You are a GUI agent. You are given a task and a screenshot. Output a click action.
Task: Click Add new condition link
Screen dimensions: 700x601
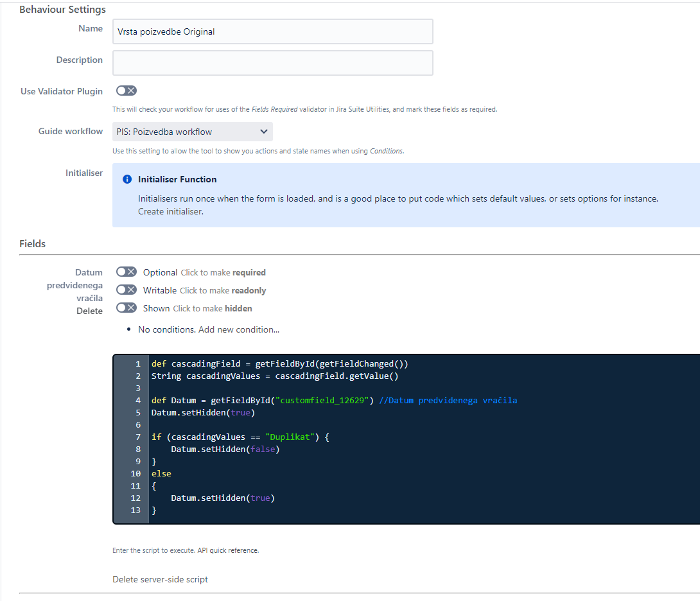coord(239,329)
